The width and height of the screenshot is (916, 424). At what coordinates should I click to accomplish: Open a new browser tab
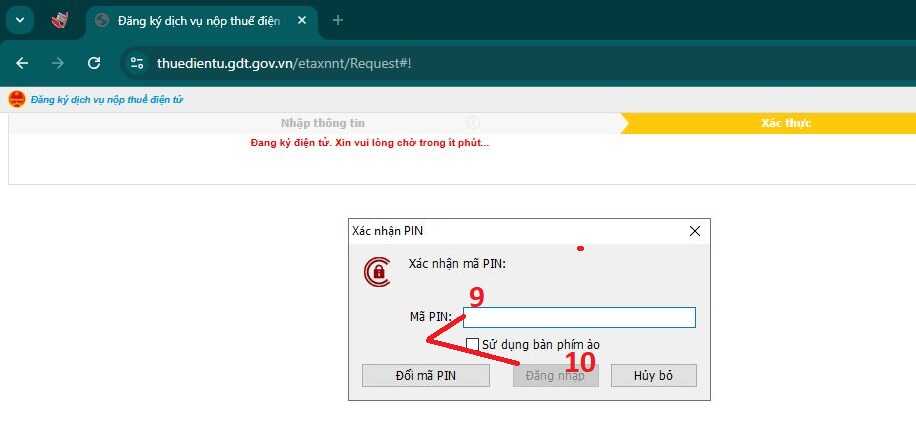(337, 20)
